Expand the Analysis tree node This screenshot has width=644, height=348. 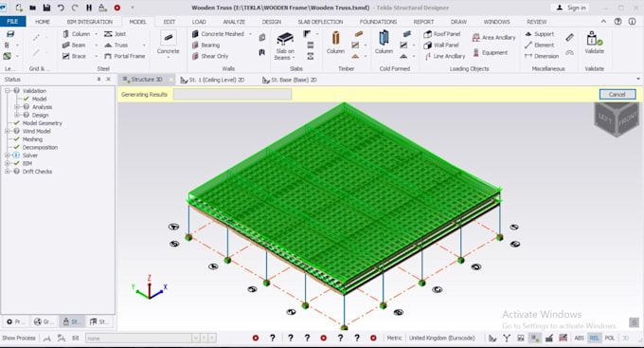click(x=17, y=107)
